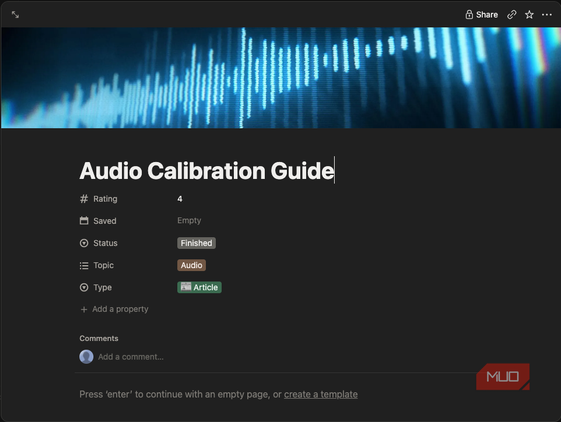Click the user avatar beside comment field
The height and width of the screenshot is (422, 561).
pyautogui.click(x=86, y=356)
